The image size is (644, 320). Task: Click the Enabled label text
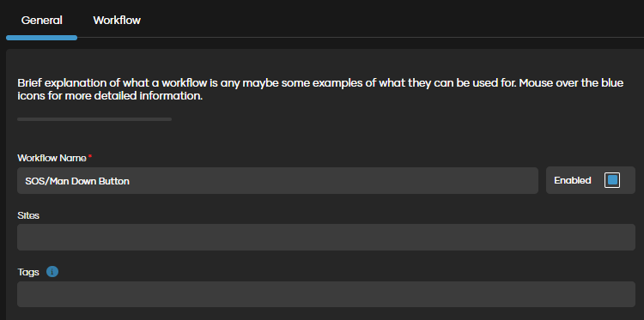coord(572,180)
